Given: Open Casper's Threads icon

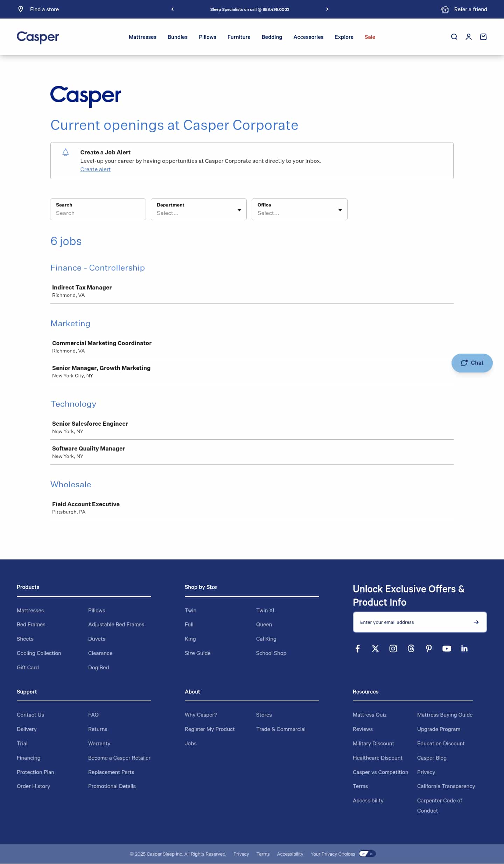Looking at the screenshot, I should pyautogui.click(x=411, y=649).
